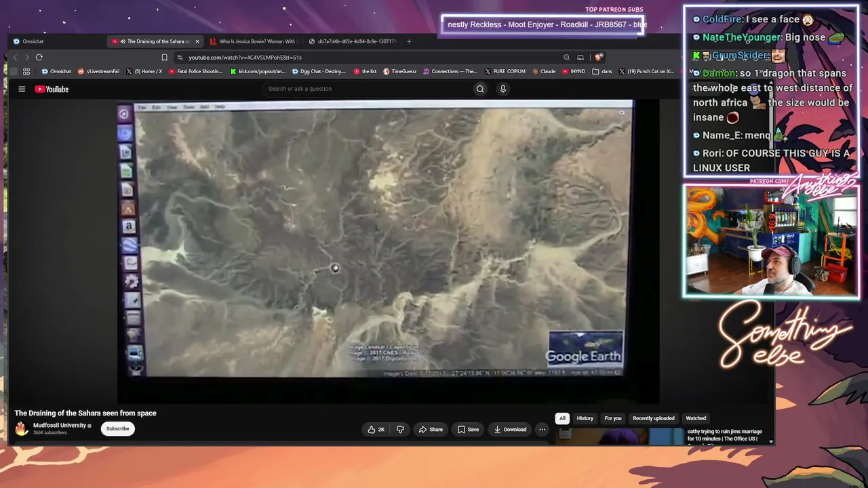Image resolution: width=868 pixels, height=488 pixels.
Task: Switch to the Who Is Jessica Bowie tab
Action: click(253, 41)
